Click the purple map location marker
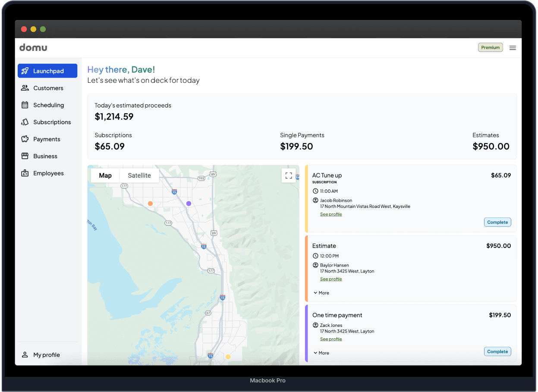The width and height of the screenshot is (538, 392). pos(189,204)
